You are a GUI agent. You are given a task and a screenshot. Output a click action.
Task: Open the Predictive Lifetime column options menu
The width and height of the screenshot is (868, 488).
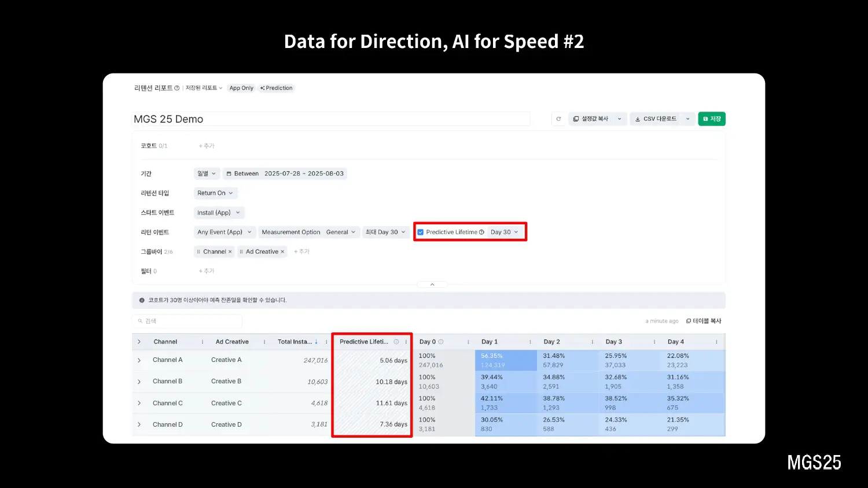point(406,342)
